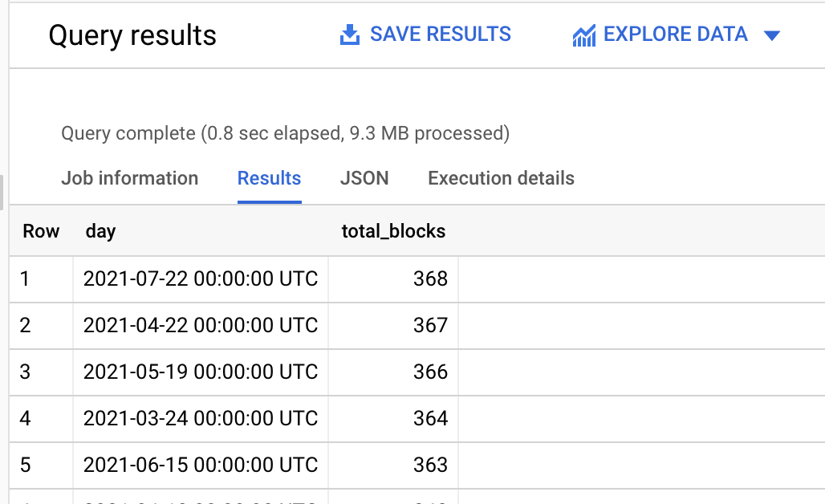Open the JSON tab
The image size is (825, 504).
tap(364, 178)
